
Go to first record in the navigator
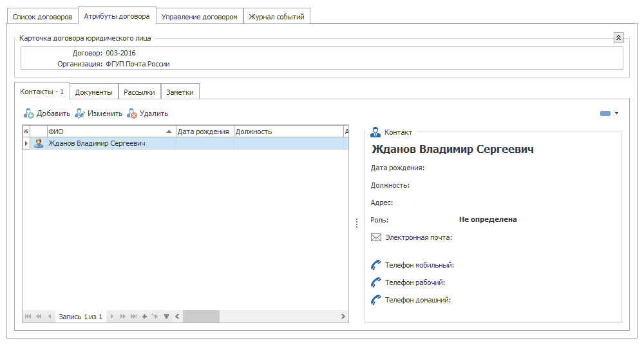point(28,316)
